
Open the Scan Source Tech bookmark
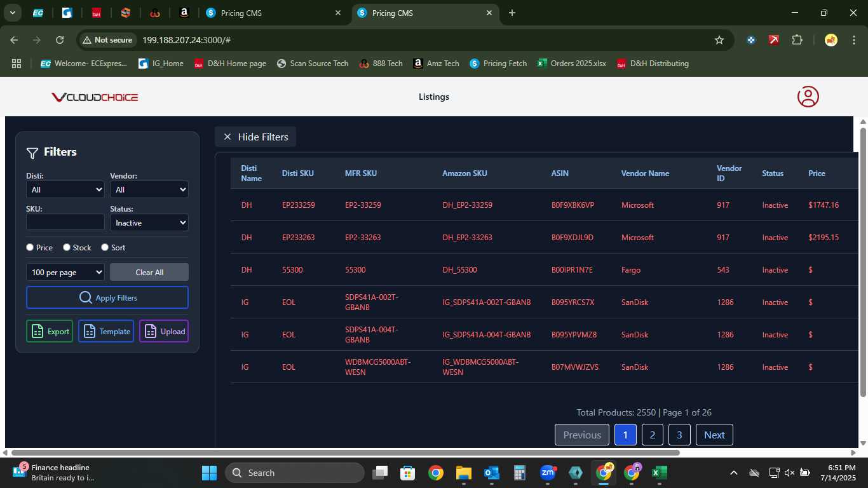click(x=313, y=64)
